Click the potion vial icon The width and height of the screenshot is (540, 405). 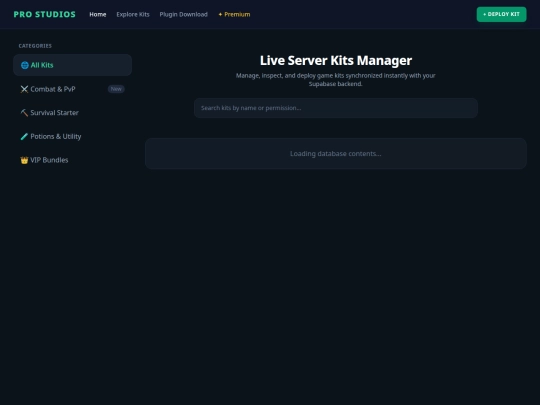[24, 137]
